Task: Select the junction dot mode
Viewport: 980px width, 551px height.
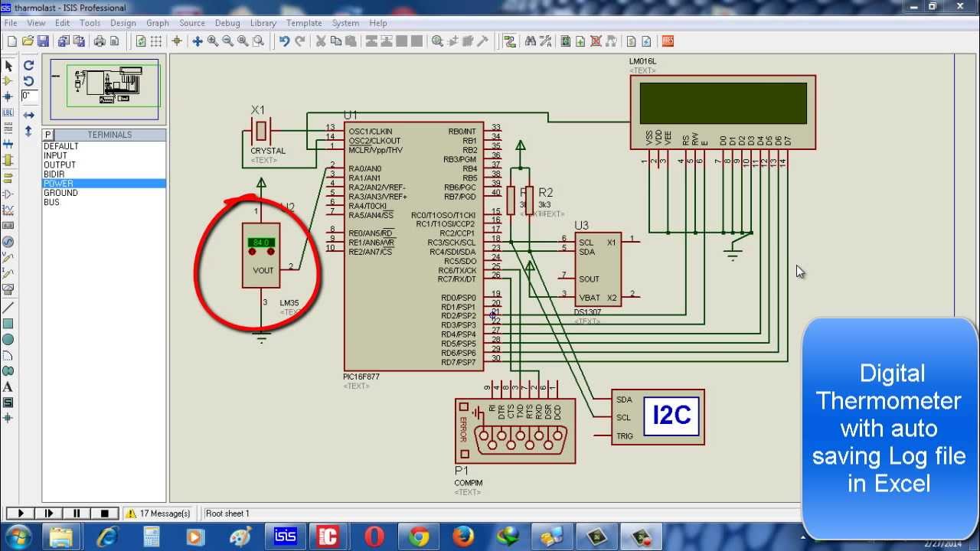Action: [x=9, y=97]
